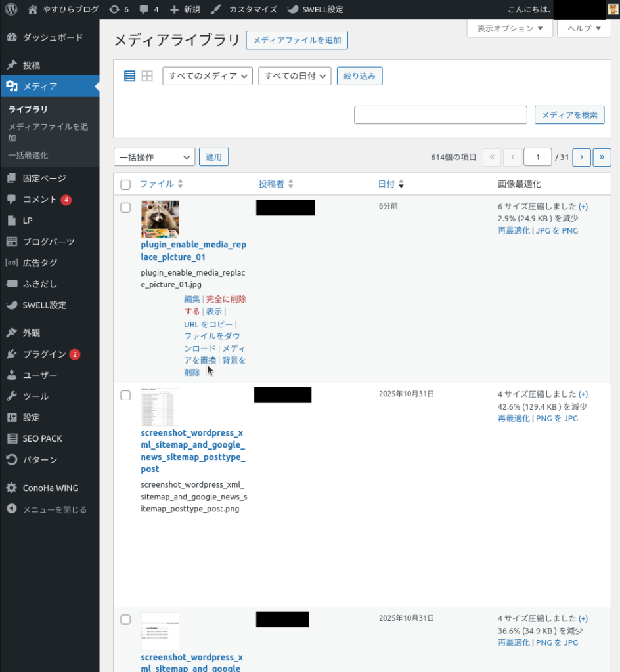This screenshot has width=620, height=672.
Task: Click the WordPress logo icon
Action: (11, 9)
